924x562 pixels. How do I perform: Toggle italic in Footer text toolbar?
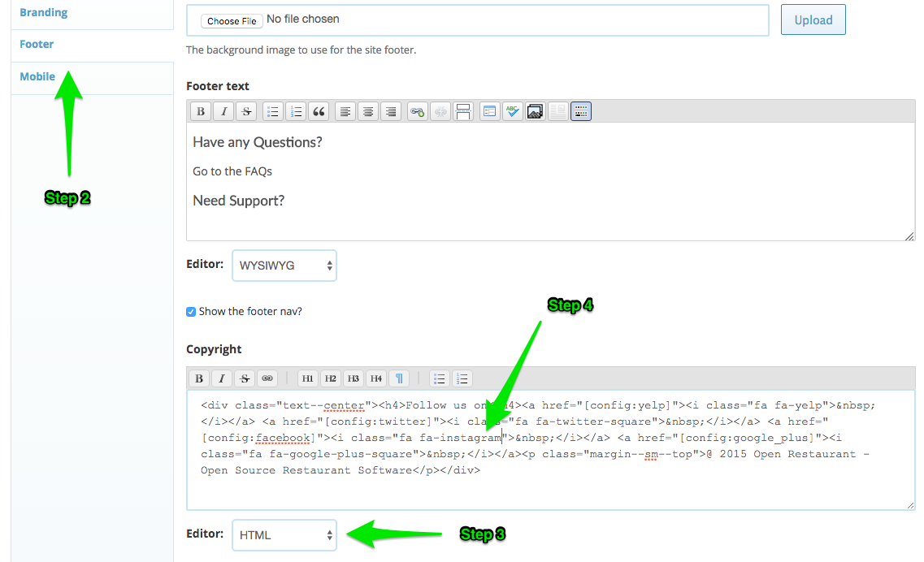point(223,111)
